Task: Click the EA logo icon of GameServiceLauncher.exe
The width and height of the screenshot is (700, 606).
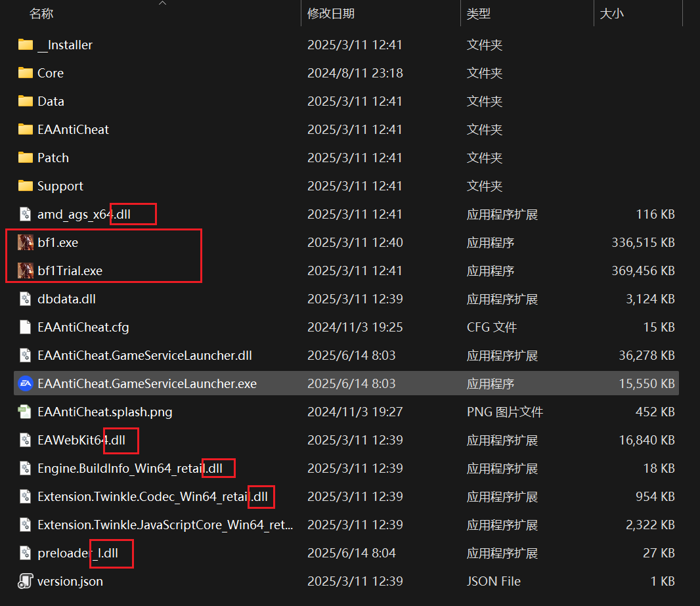Action: [x=26, y=383]
